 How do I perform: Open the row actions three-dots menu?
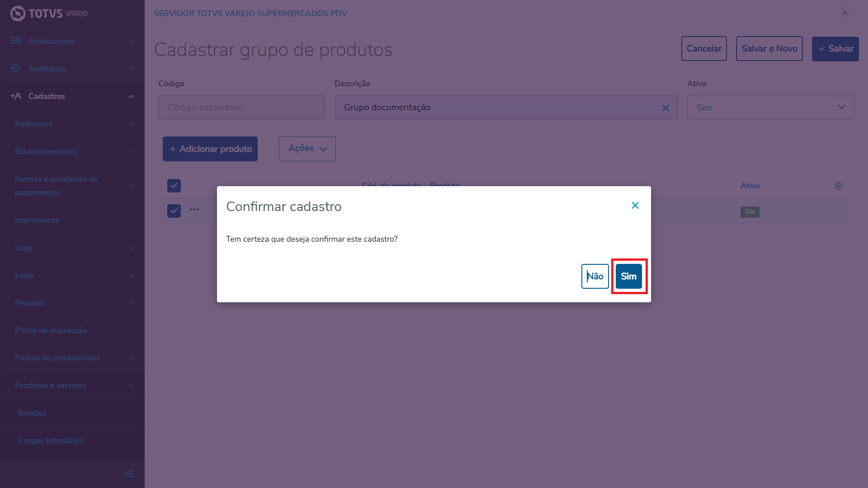[x=194, y=210]
